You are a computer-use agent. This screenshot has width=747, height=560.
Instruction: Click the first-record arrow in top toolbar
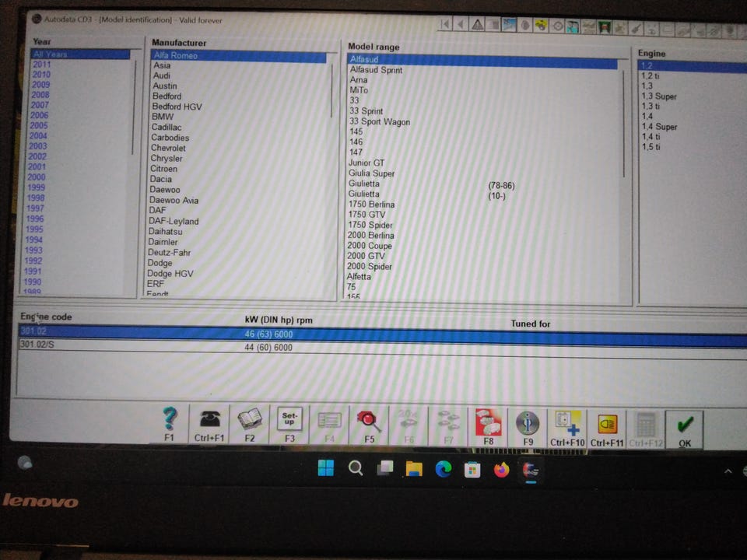445,24
